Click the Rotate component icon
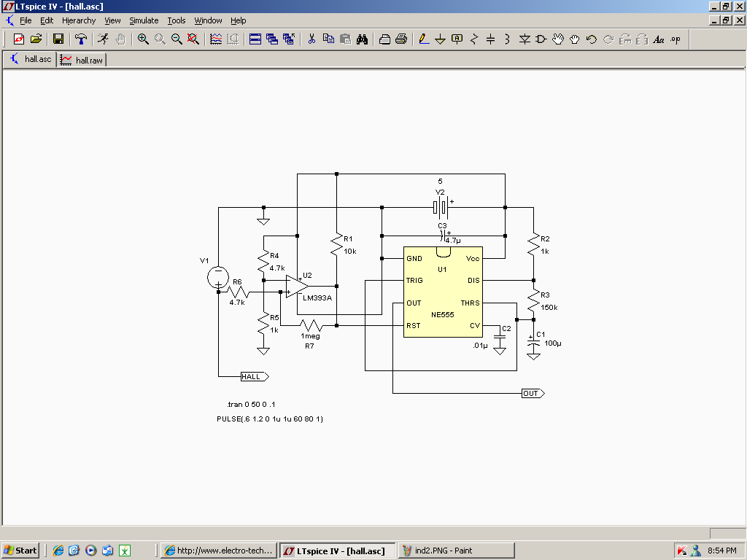This screenshot has height=560, width=747. 625,39
